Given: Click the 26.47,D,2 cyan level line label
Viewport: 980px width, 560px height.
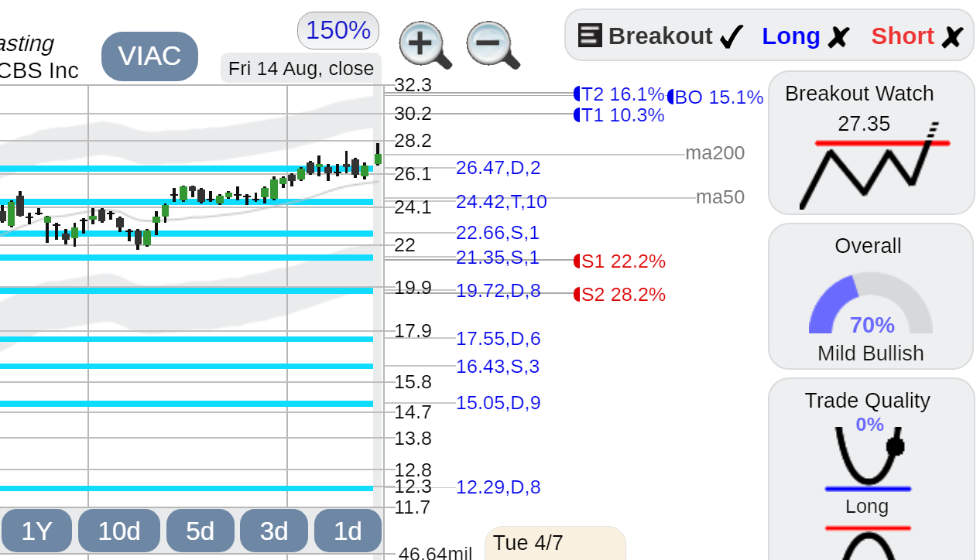Looking at the screenshot, I should (x=499, y=168).
